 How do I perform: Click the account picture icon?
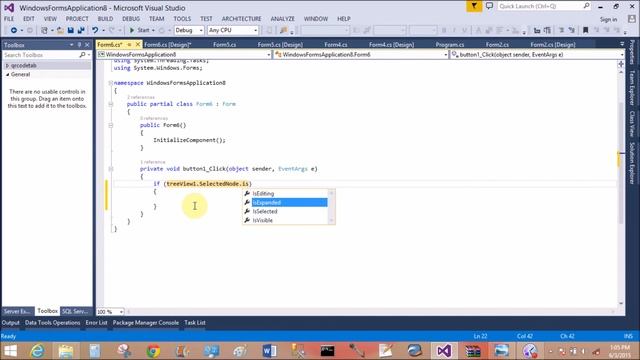(x=632, y=19)
